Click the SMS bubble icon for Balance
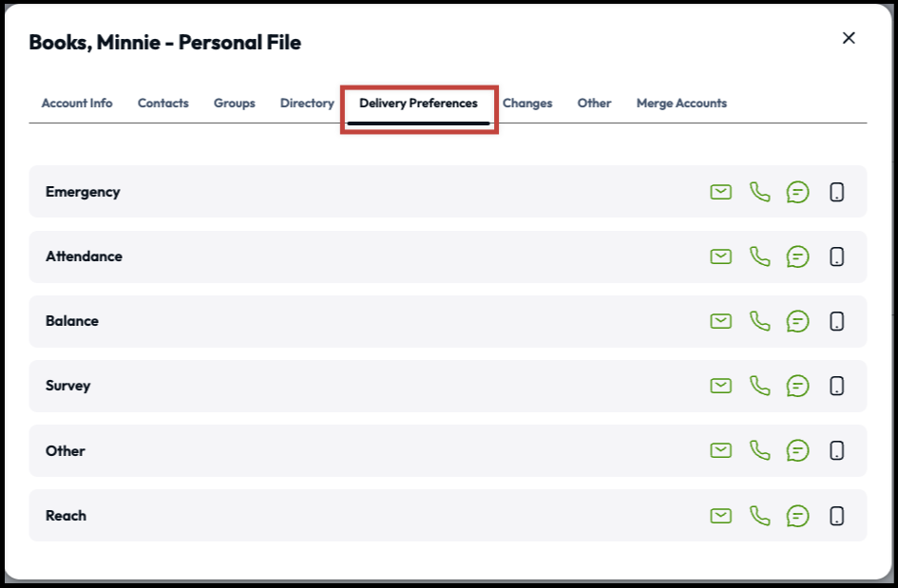The height and width of the screenshot is (588, 898). tap(798, 320)
